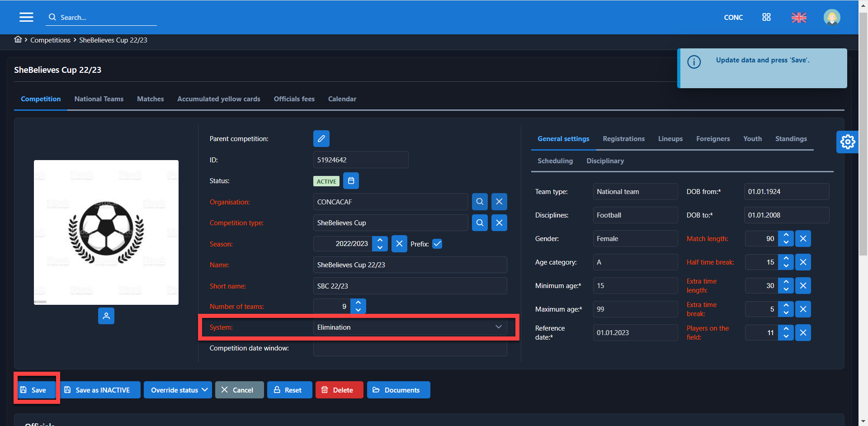Open the apps grid icon in the header

766,17
